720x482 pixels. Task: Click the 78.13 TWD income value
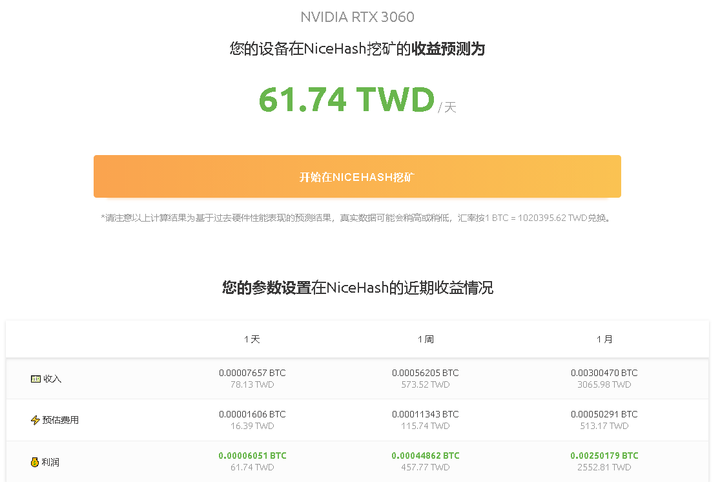[252, 385]
